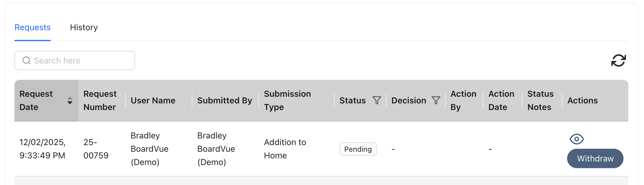Click the User Name column header
Image resolution: width=644 pixels, height=185 pixels.
[153, 100]
